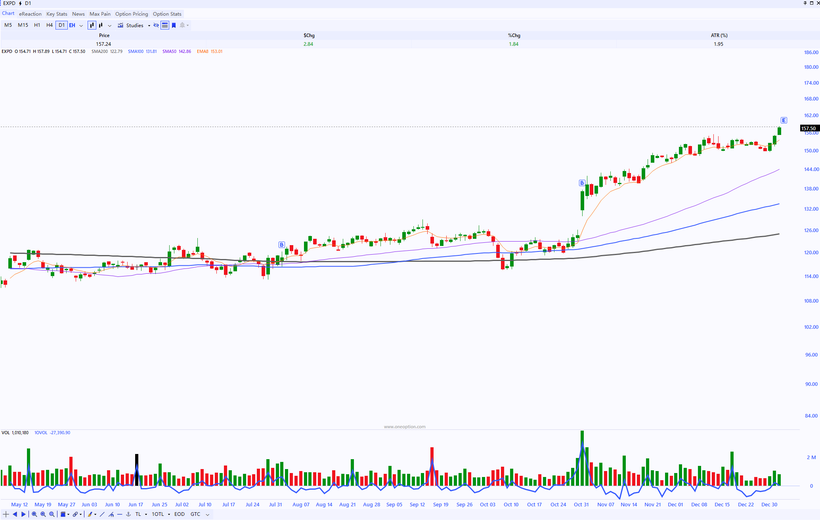
Task: Click the 157.50 current price label
Action: (808, 128)
